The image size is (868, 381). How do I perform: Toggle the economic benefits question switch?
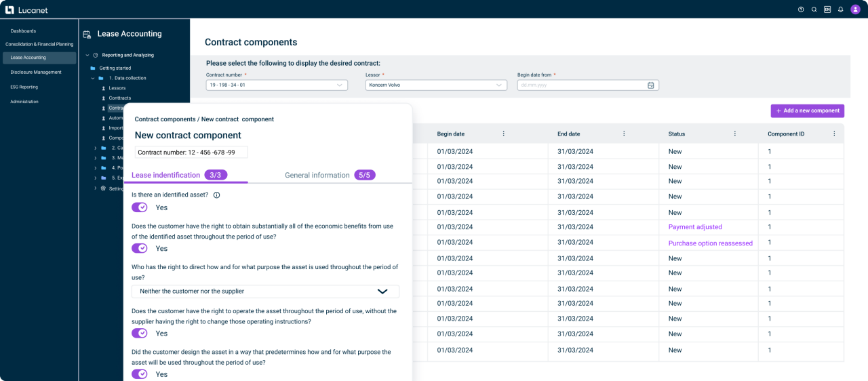[x=140, y=248]
